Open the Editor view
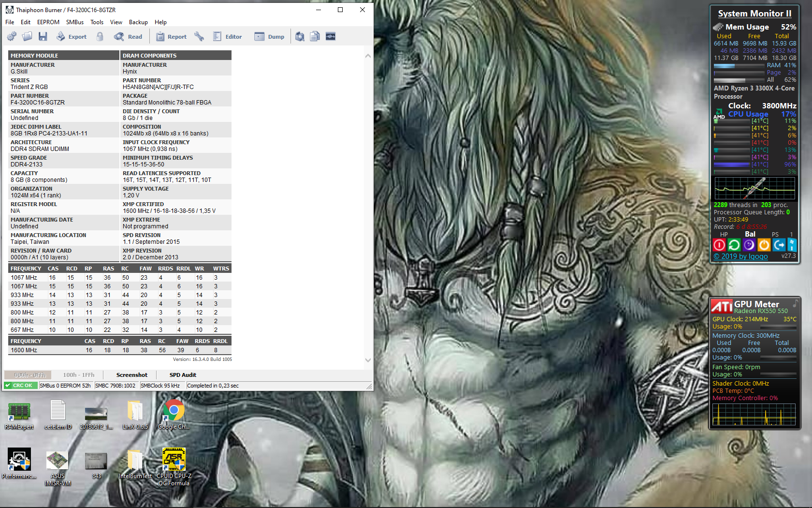This screenshot has width=812, height=508. [227, 37]
